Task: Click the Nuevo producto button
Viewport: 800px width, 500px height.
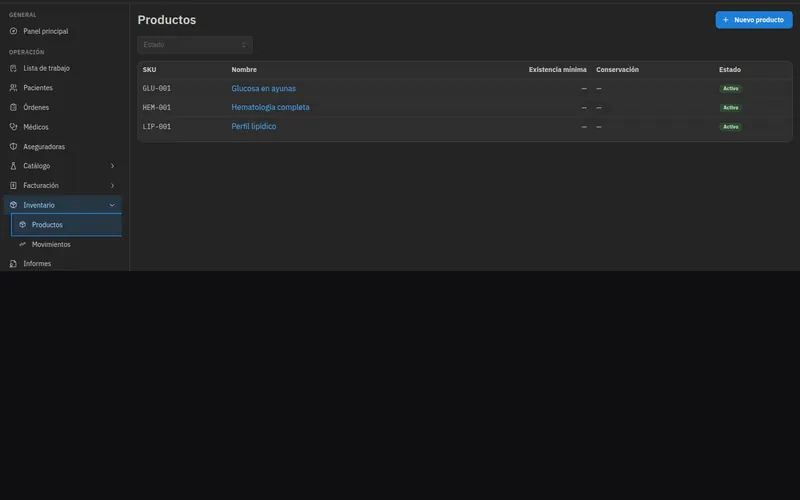Action: pos(754,20)
